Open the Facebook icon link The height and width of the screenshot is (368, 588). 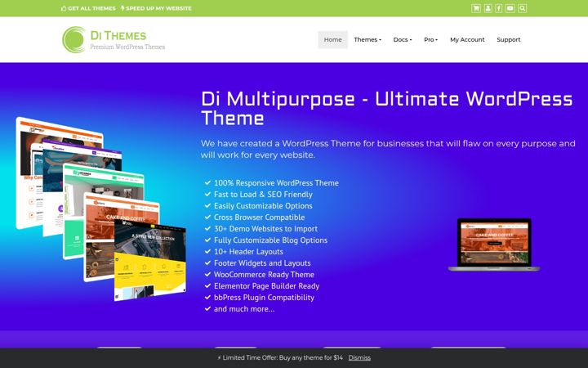pos(498,8)
